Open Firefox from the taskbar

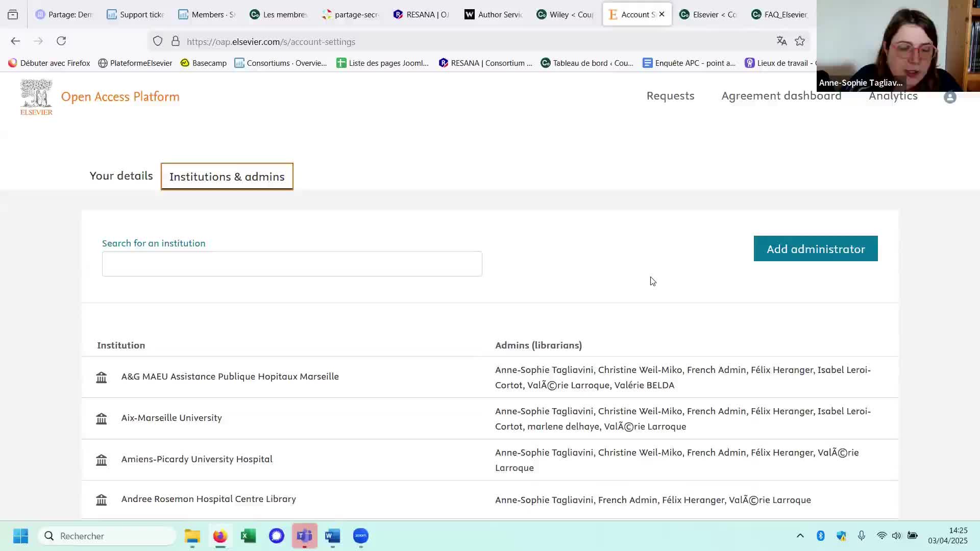tap(220, 536)
